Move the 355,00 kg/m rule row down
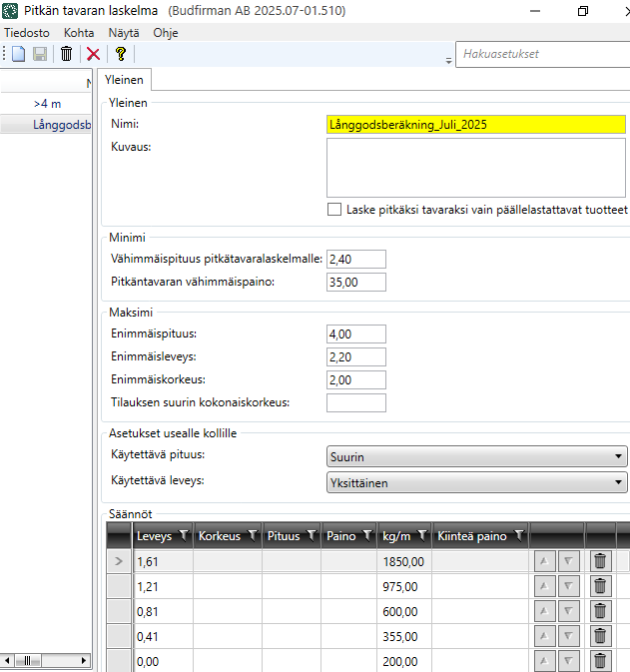 click(567, 636)
